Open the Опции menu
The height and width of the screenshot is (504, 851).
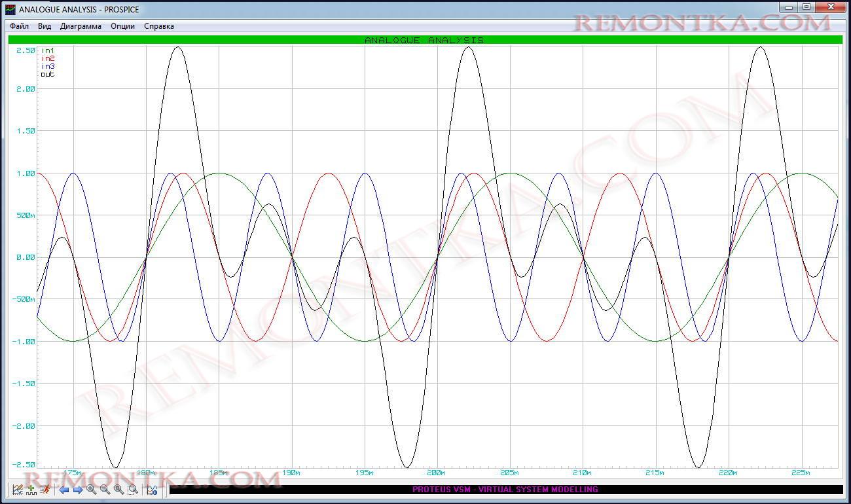tap(123, 26)
